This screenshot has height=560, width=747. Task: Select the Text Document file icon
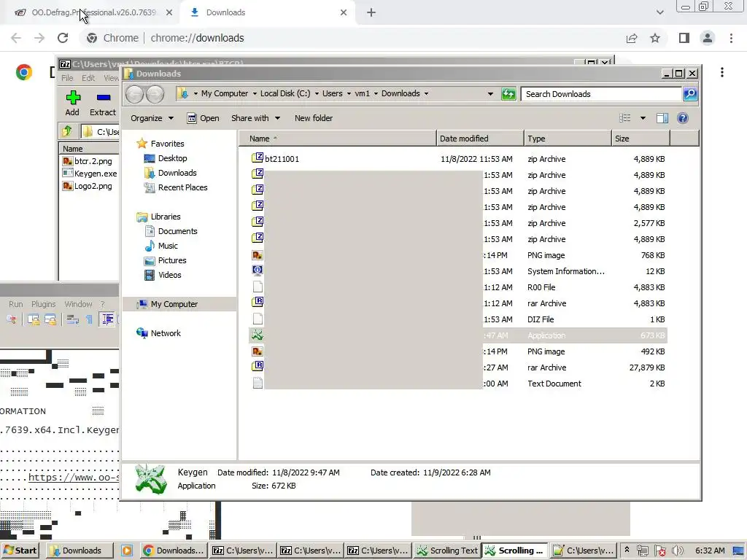click(x=258, y=384)
